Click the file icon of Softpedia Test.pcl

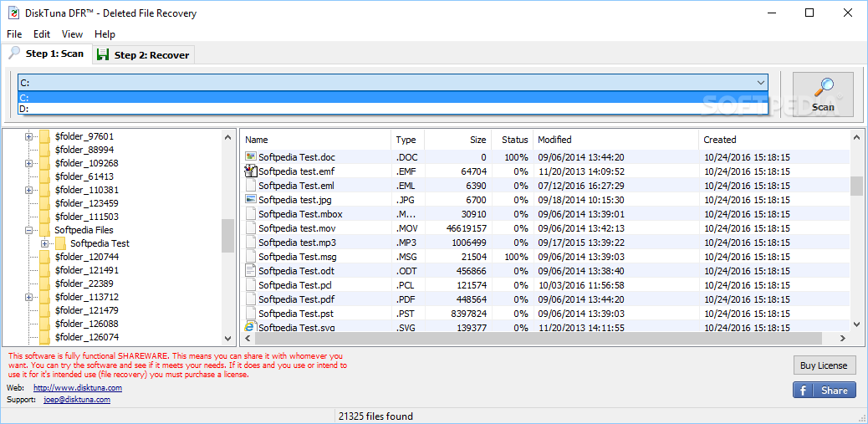pos(251,285)
